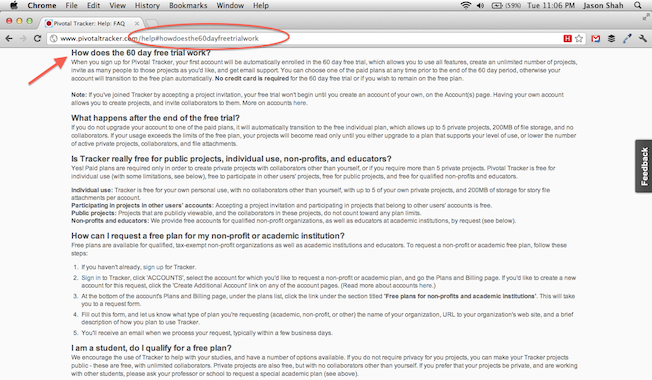Viewport: 652px width, 380px height.
Task: Click the eyedropper extension icon
Action: 627,38
